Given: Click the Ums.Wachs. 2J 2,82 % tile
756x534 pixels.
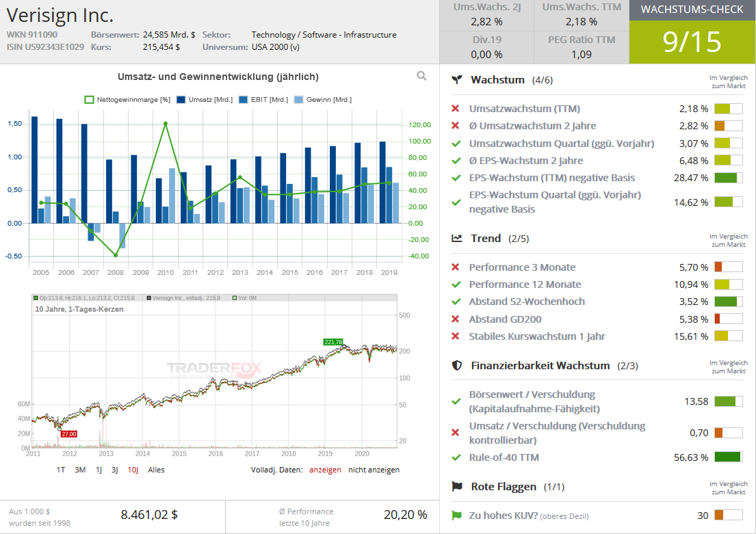Looking at the screenshot, I should click(x=487, y=15).
